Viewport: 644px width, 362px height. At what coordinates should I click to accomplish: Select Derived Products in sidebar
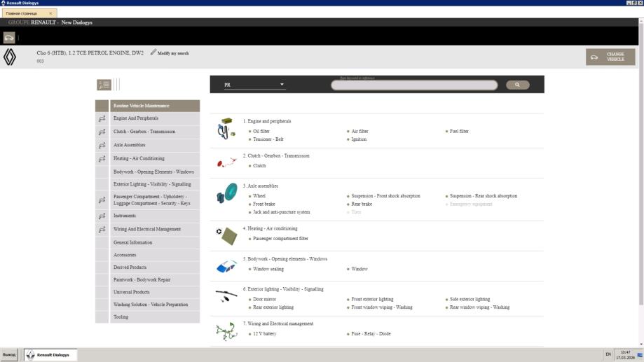click(x=155, y=267)
